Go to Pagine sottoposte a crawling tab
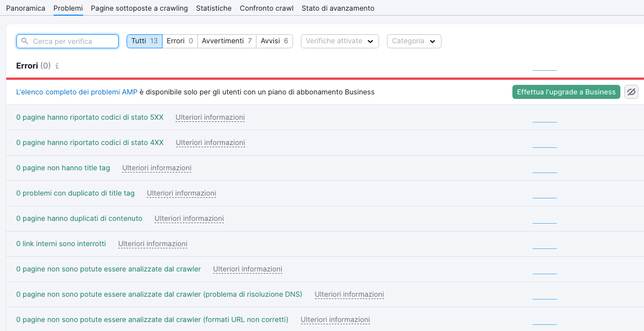This screenshot has height=331, width=644. pyautogui.click(x=139, y=8)
